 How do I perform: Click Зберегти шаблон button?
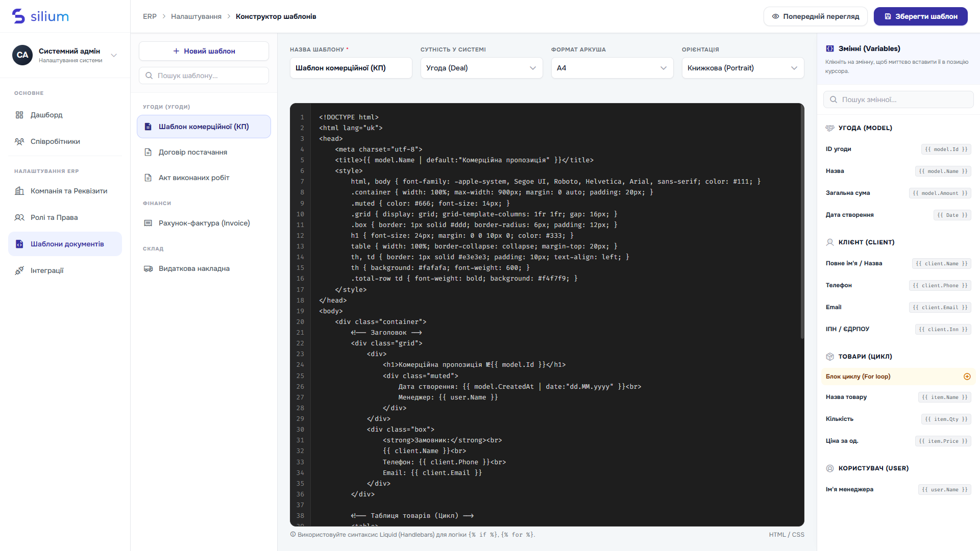[x=920, y=16]
